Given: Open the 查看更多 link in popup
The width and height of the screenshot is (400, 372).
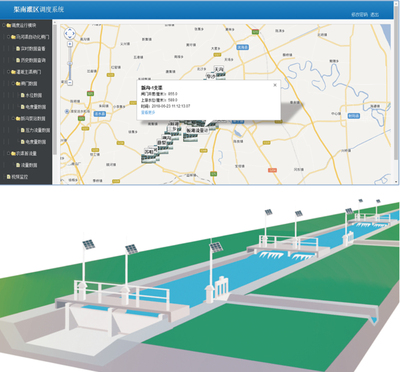Looking at the screenshot, I should (148, 112).
